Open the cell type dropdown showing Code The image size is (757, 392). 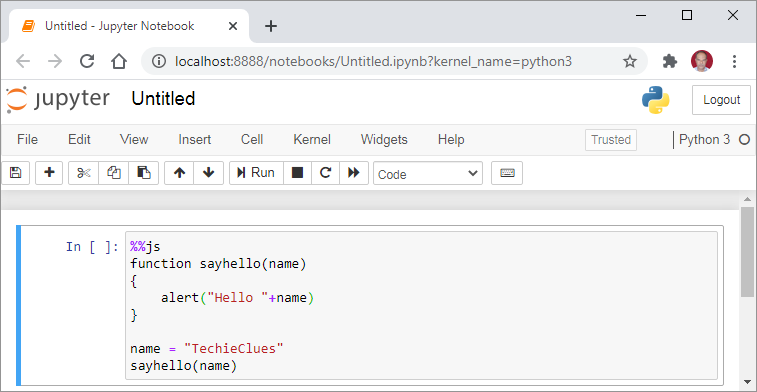[x=428, y=173]
